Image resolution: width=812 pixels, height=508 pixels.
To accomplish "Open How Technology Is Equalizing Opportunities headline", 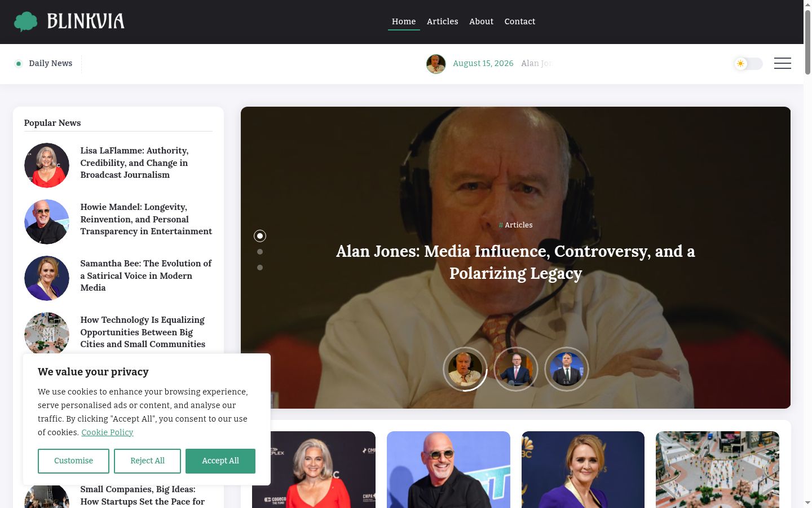I will (x=143, y=332).
